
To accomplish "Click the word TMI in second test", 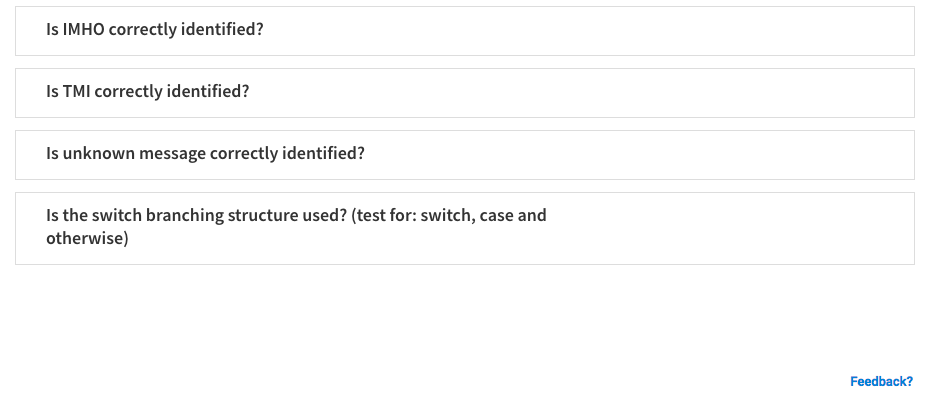I will pyautogui.click(x=76, y=91).
